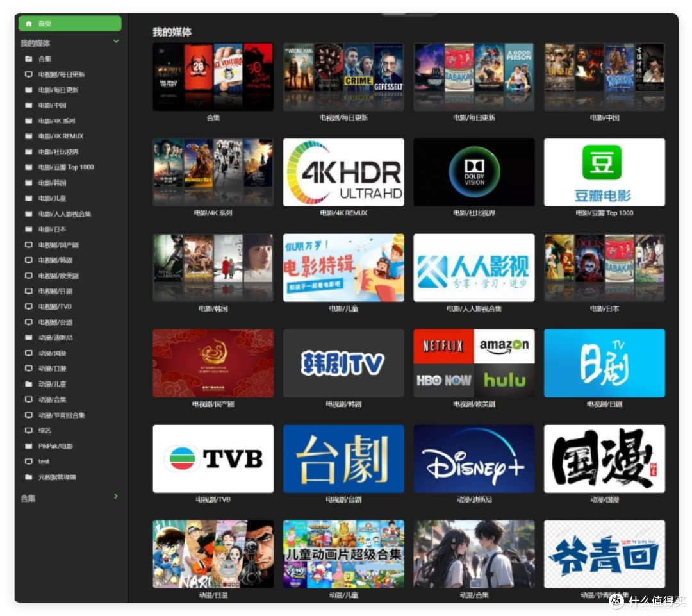Click the folder icon beside 元数据管理器
The image size is (692, 616).
click(28, 477)
